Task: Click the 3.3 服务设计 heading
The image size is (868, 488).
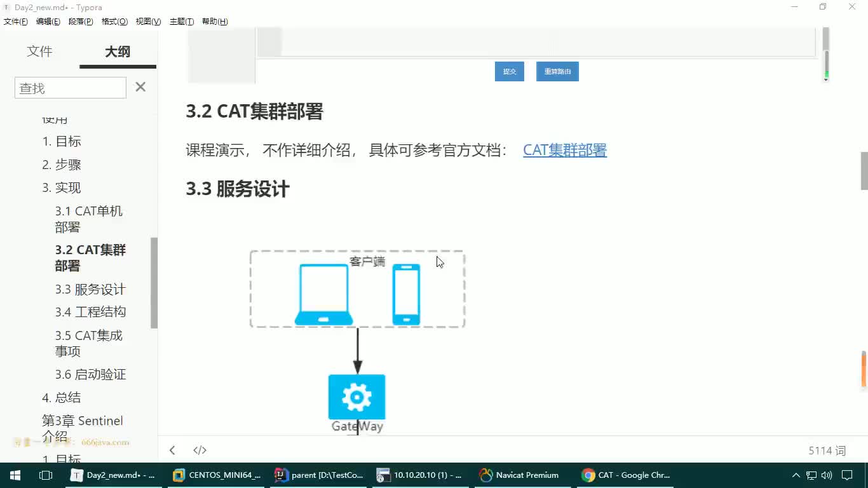Action: click(x=238, y=189)
